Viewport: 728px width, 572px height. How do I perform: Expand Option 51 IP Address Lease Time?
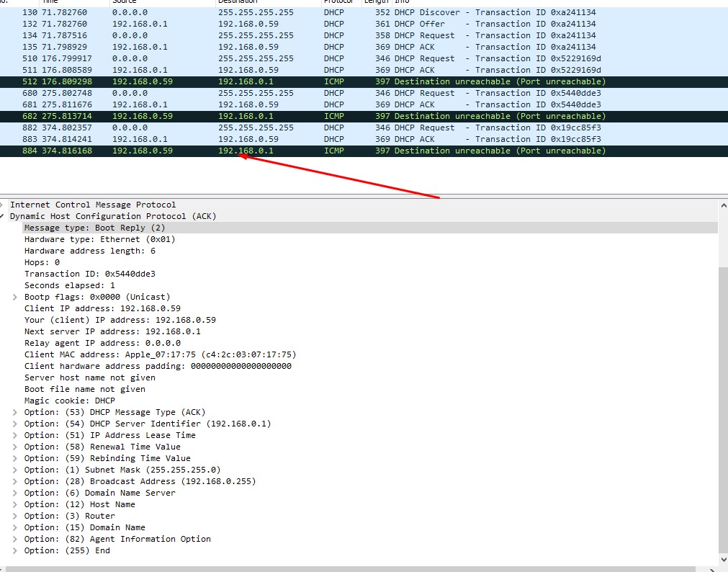(16, 435)
